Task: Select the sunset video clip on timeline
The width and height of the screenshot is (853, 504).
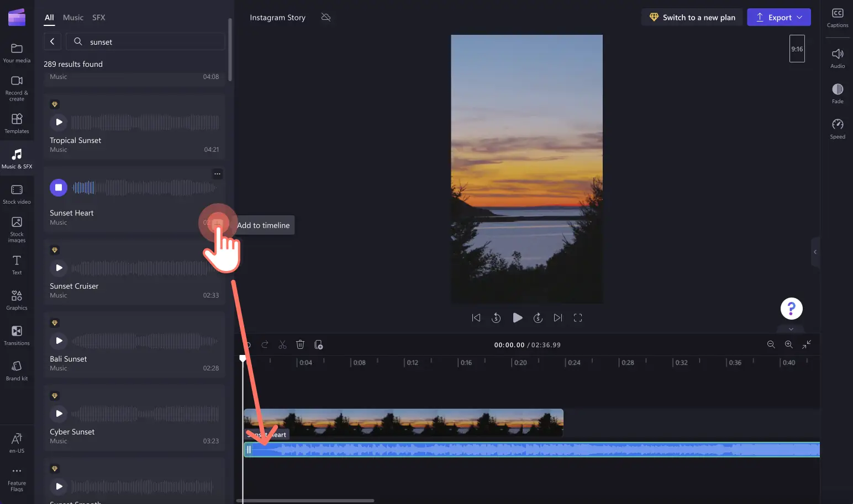Action: pos(403,423)
